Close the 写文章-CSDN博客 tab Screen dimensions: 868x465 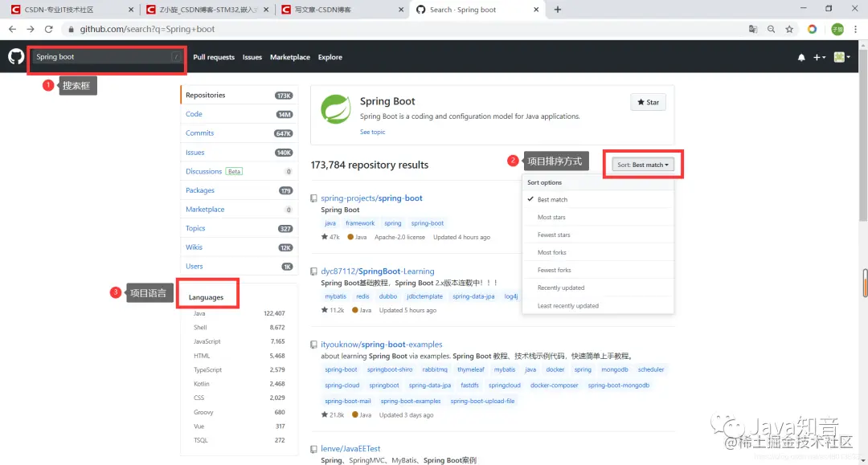(x=401, y=10)
